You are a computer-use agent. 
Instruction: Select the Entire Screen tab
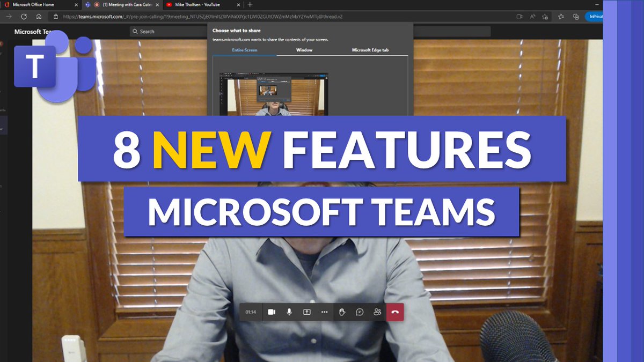coord(245,50)
